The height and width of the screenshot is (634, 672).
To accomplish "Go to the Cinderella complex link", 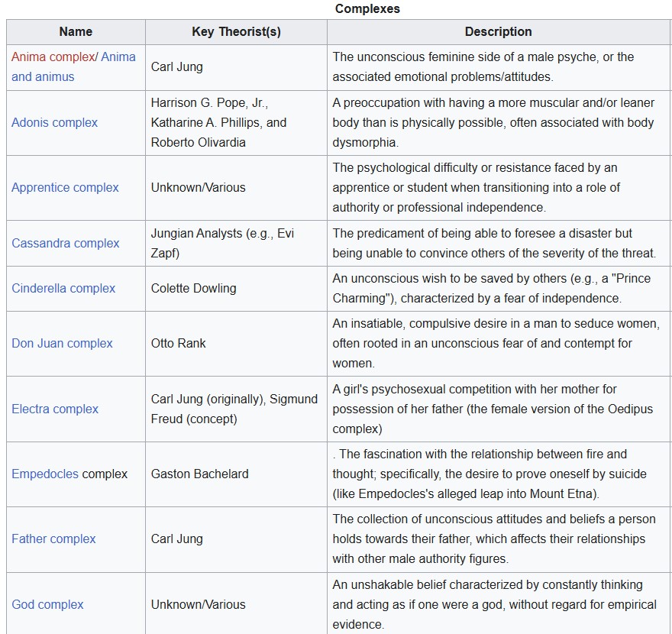I will pyautogui.click(x=63, y=288).
